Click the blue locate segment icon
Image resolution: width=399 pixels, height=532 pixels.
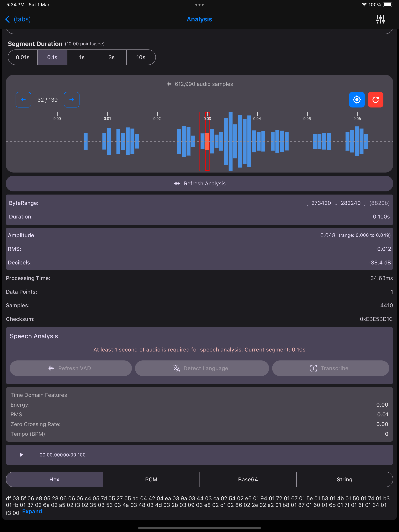tap(357, 100)
